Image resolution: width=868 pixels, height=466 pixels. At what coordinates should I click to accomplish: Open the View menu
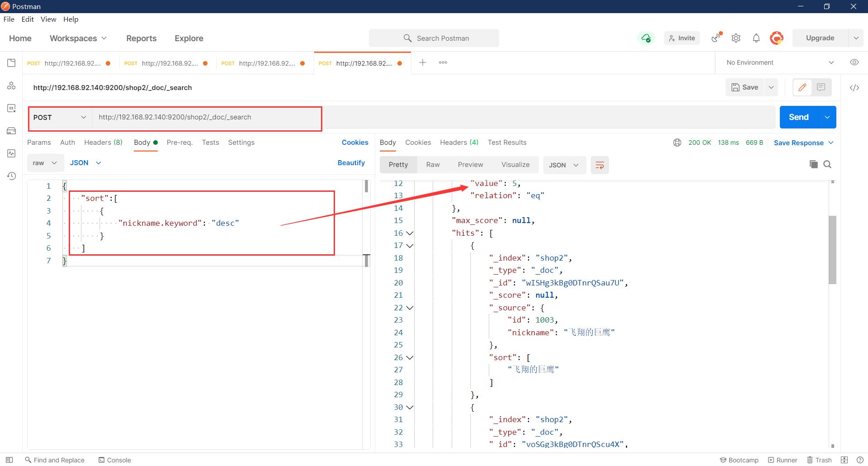click(x=48, y=19)
